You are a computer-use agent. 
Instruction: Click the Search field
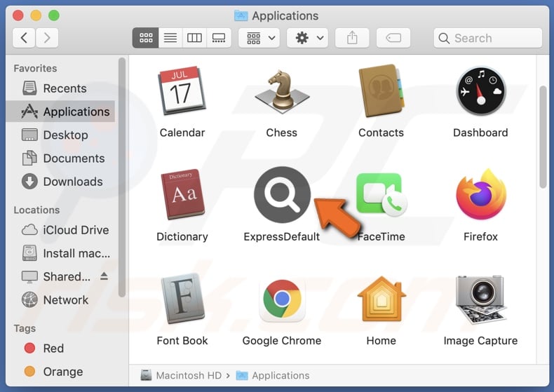pyautogui.click(x=488, y=38)
